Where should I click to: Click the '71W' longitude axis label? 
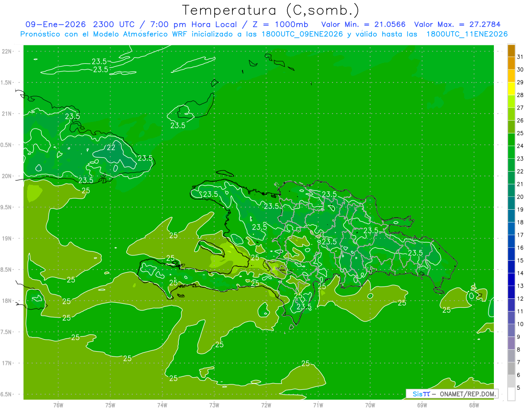point(318,405)
